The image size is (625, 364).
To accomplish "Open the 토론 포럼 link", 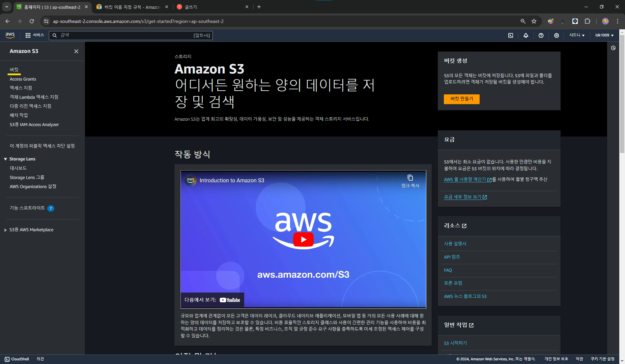I will pos(453,283).
